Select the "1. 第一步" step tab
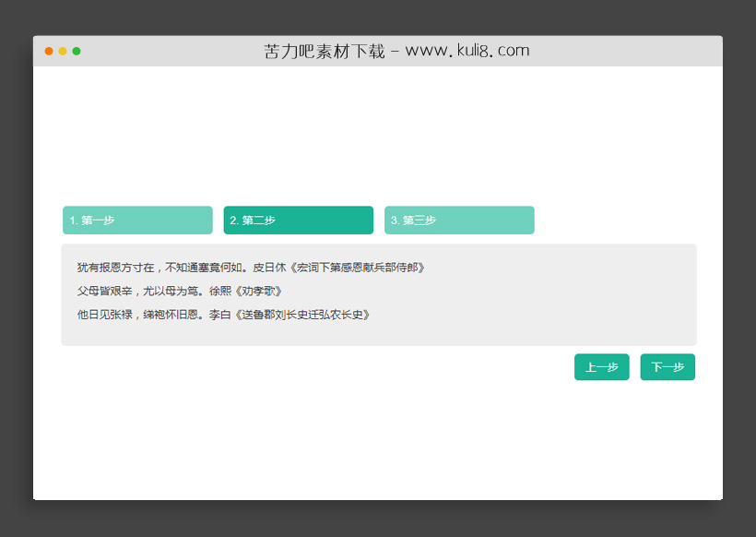756x537 pixels. click(136, 220)
